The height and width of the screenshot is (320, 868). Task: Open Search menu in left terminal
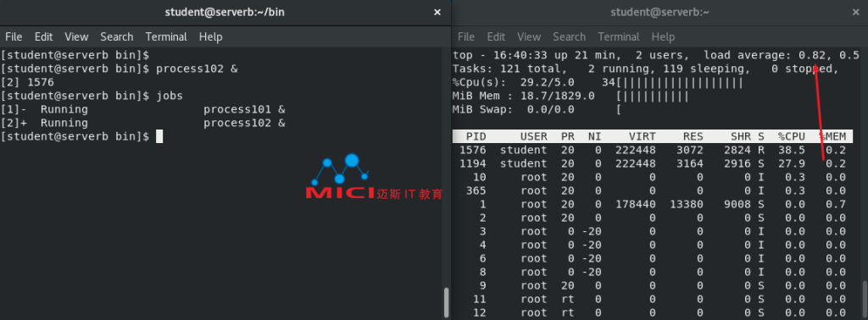(x=117, y=37)
